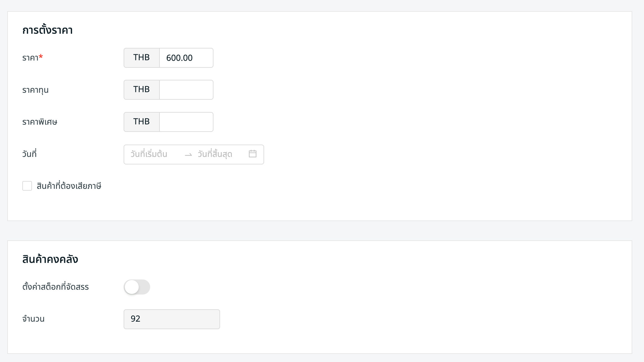Click the ราคาพิเศษ field label
644x362 pixels.
coord(39,122)
